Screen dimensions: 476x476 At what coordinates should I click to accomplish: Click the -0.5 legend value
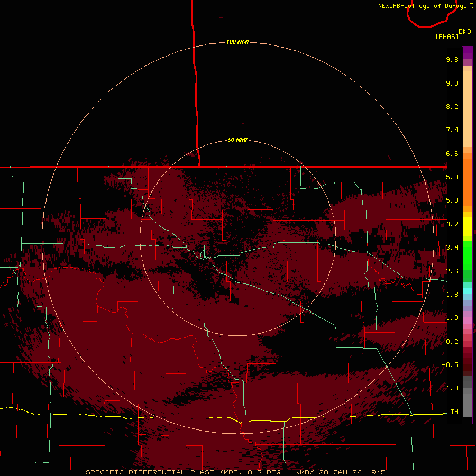pyautogui.click(x=450, y=365)
